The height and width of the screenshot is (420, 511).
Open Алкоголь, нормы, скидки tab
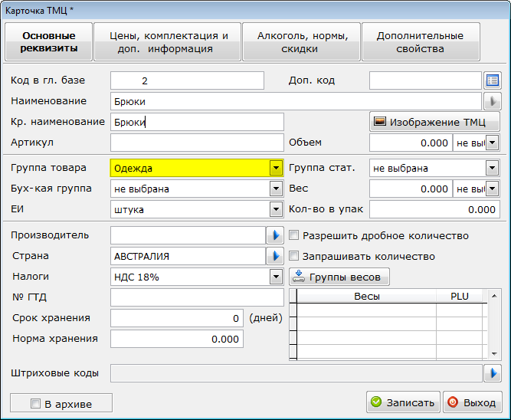(x=301, y=41)
